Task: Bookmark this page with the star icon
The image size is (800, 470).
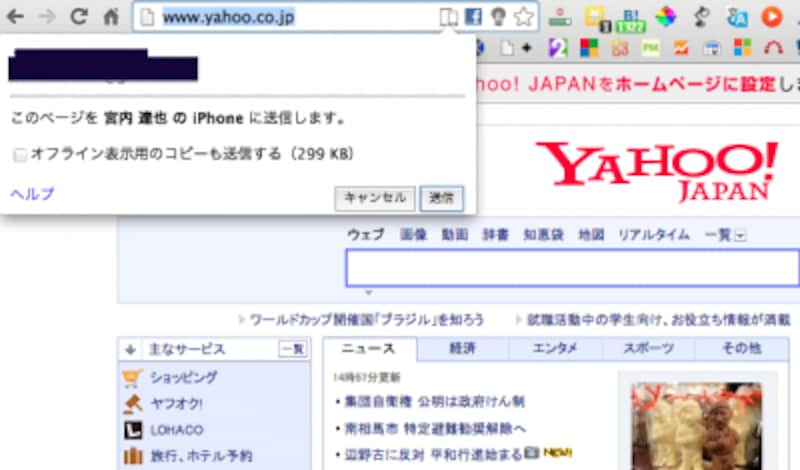Action: click(523, 17)
